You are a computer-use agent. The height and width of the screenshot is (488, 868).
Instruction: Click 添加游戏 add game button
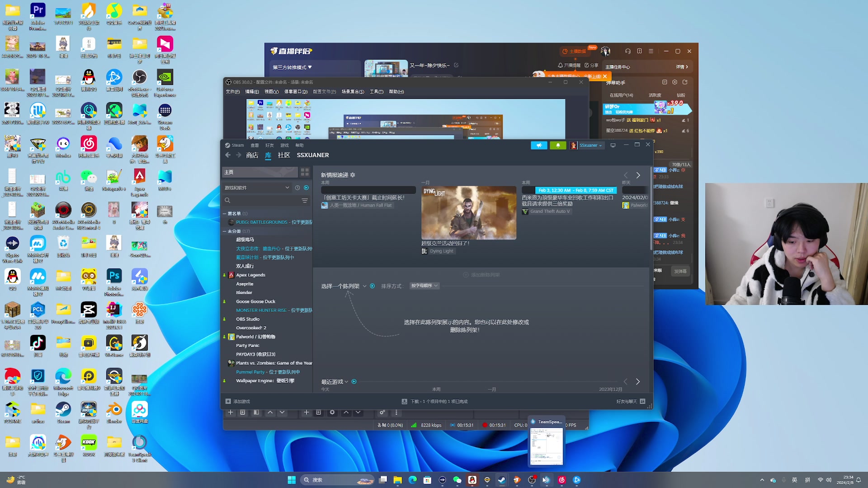pyautogui.click(x=238, y=401)
